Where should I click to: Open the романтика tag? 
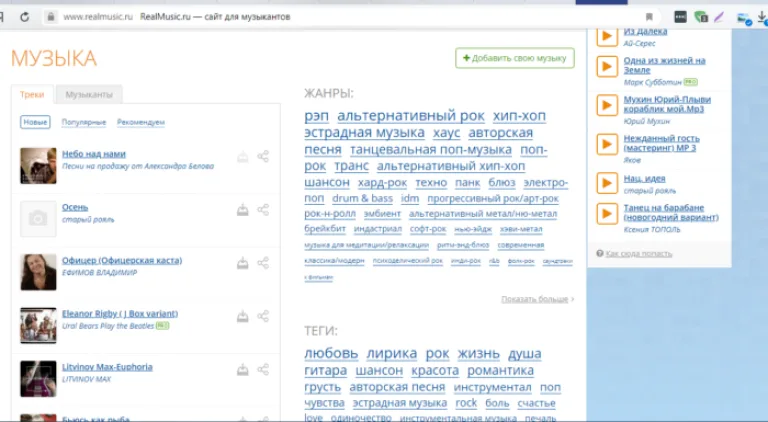coord(501,371)
